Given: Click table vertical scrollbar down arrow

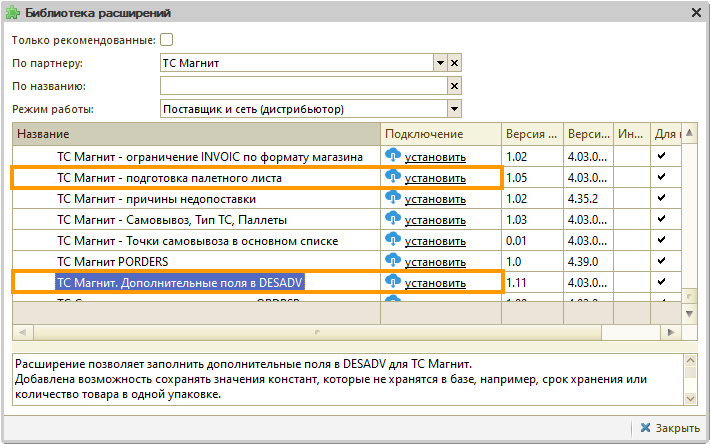Looking at the screenshot, I should click(689, 313).
